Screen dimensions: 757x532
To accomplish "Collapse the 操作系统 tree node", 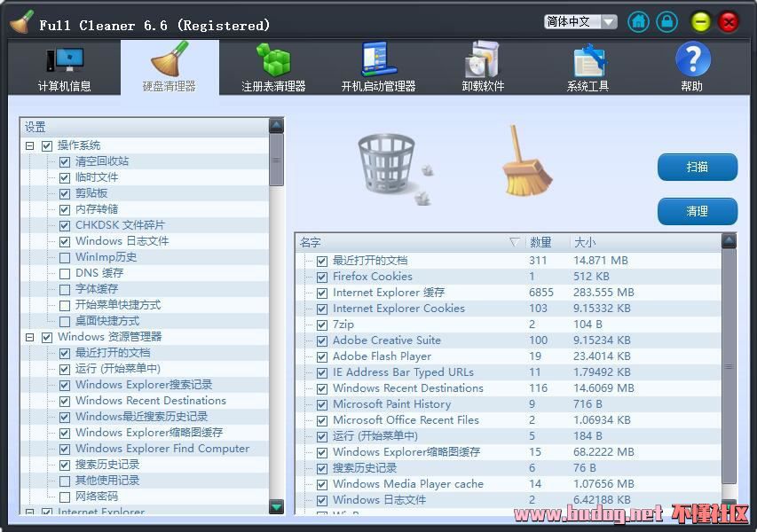I will (x=30, y=145).
